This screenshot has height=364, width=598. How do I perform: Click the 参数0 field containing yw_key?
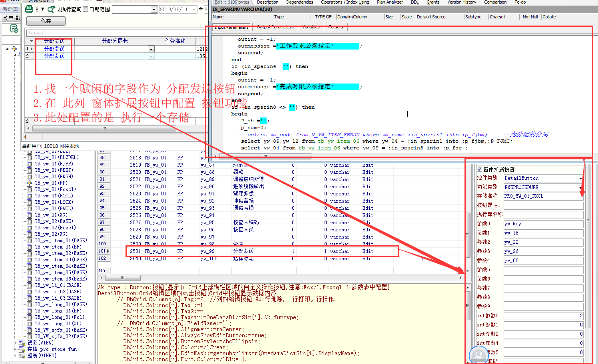(x=543, y=224)
